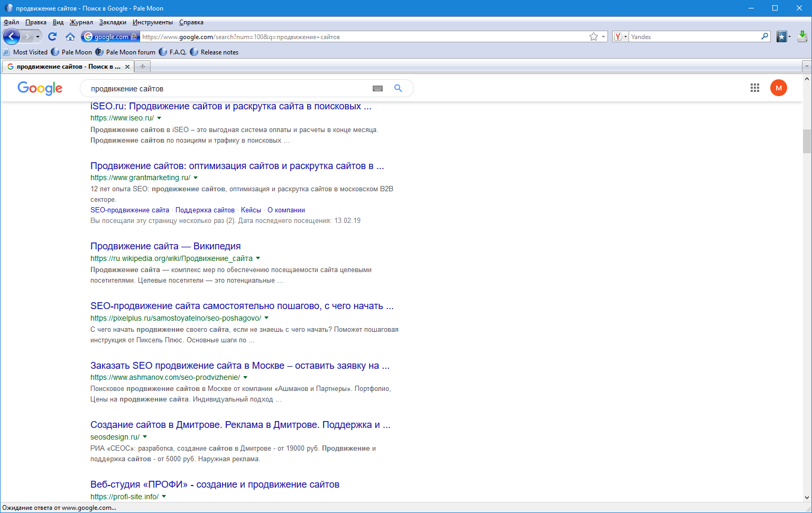Bookmark this page with the star
This screenshot has width=812, height=513.
[x=594, y=36]
